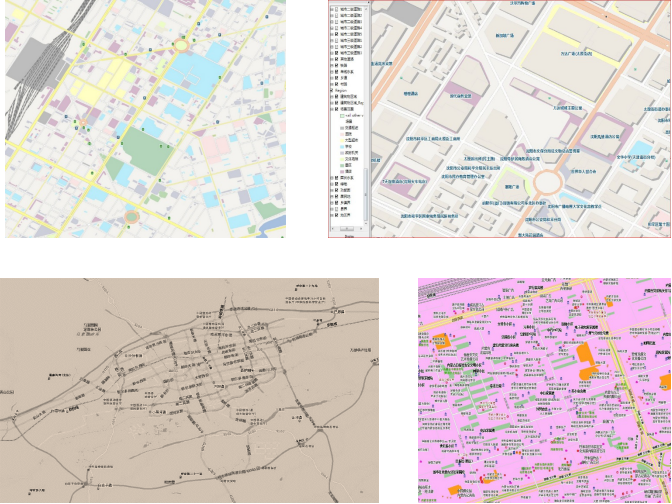Viewport: 672px width, 504px height.
Task: Click the pale pink legend swatch in layer list
Action: 342,134
